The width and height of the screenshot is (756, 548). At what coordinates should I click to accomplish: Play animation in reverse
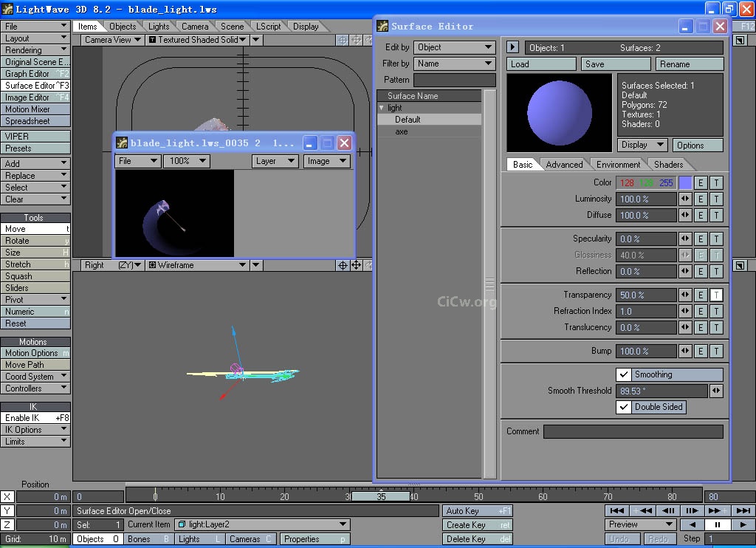click(693, 525)
